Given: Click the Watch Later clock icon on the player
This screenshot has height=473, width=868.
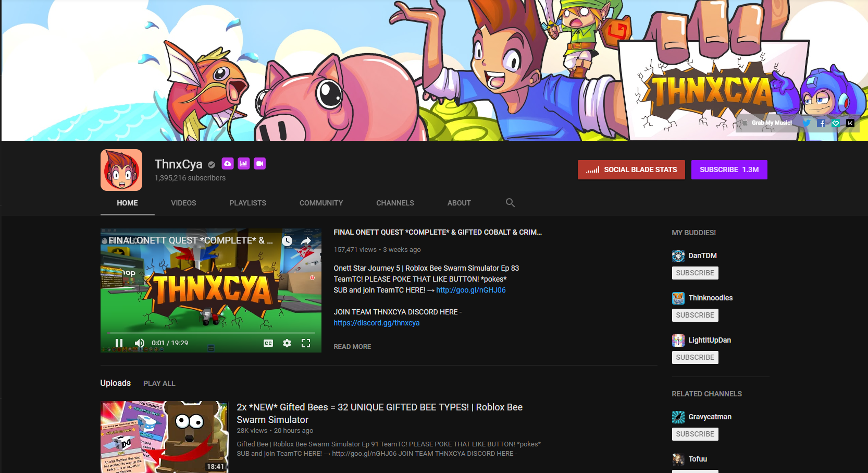Looking at the screenshot, I should tap(287, 241).
